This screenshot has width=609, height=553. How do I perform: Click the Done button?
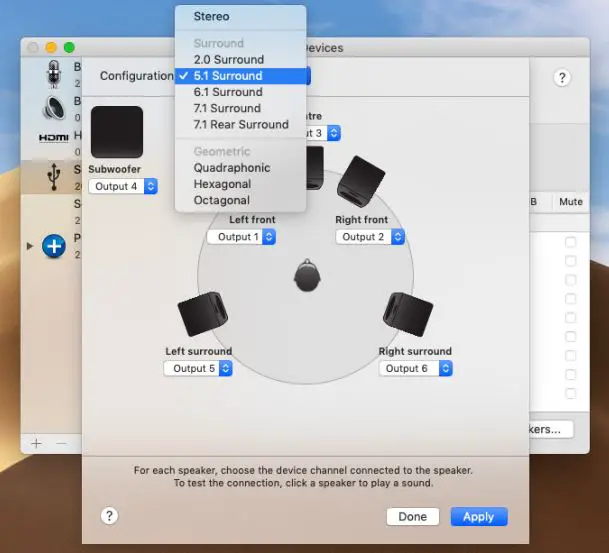click(x=412, y=516)
